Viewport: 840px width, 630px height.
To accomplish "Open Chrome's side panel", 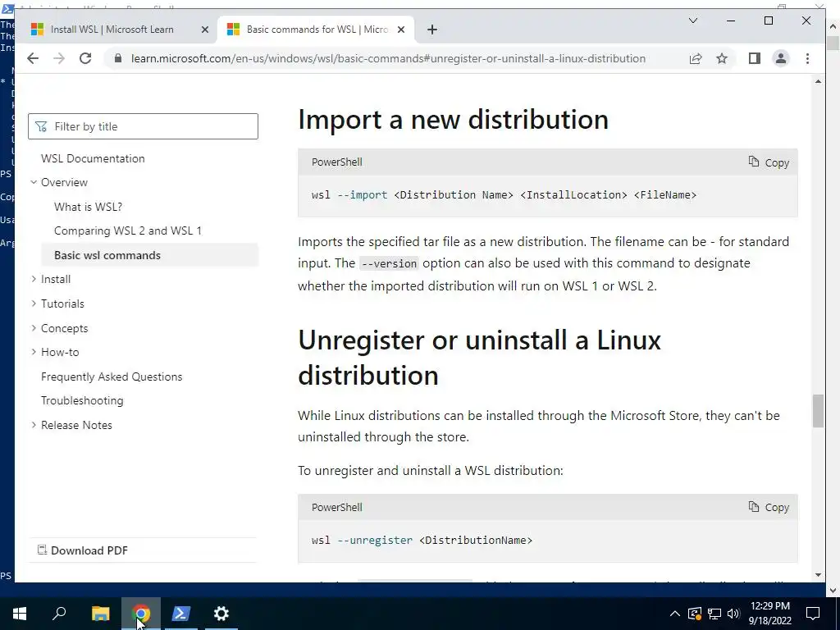I will [x=755, y=58].
